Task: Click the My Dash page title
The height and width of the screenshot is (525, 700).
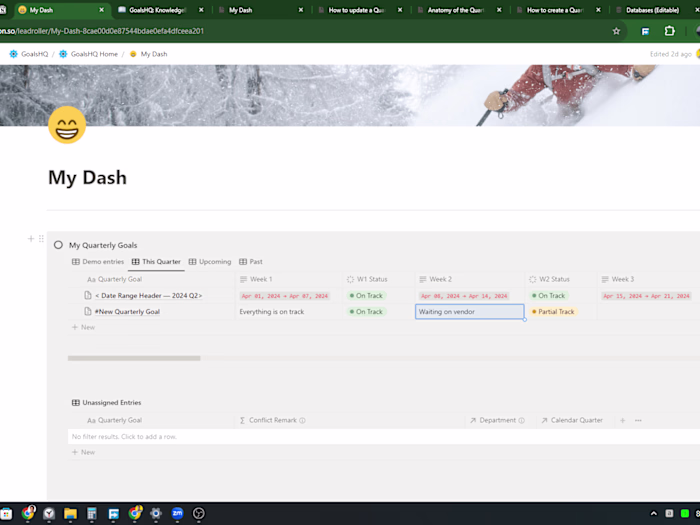Action: pos(88,178)
